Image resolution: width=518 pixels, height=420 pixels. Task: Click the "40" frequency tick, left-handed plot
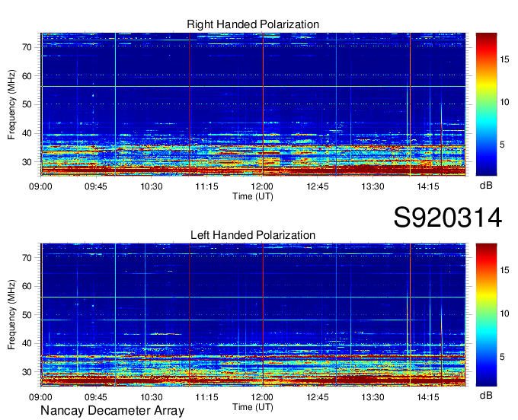point(27,344)
